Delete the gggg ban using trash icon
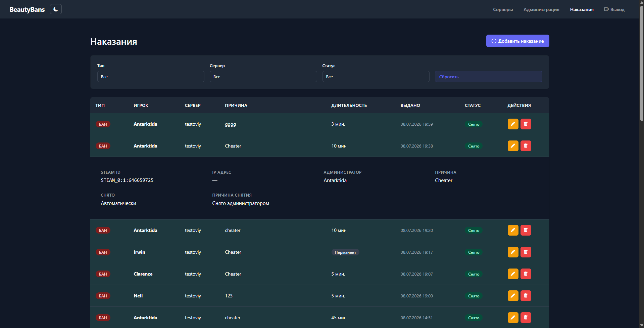Screen dimensions: 644x328 click(526, 124)
